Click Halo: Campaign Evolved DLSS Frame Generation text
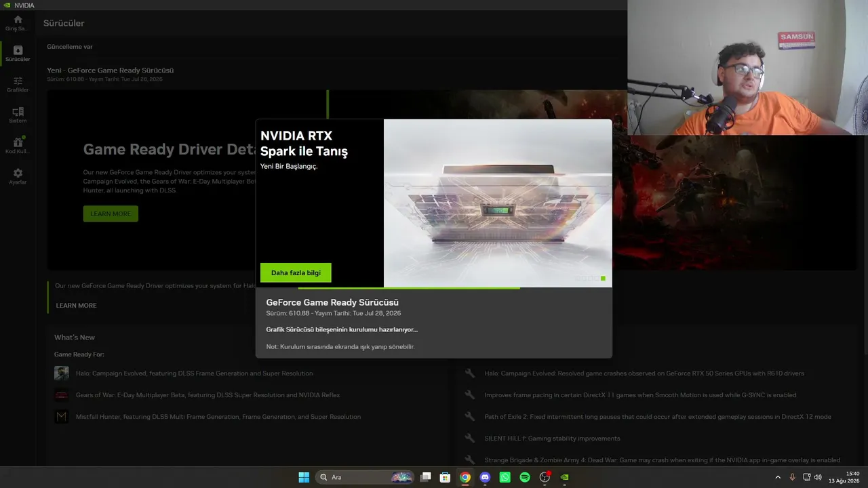The image size is (868, 488). 195,373
